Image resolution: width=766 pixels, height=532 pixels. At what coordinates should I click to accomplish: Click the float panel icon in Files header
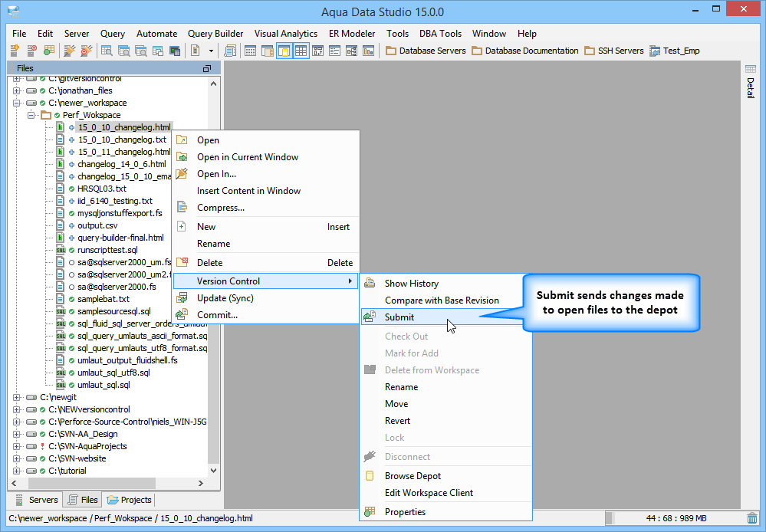207,68
